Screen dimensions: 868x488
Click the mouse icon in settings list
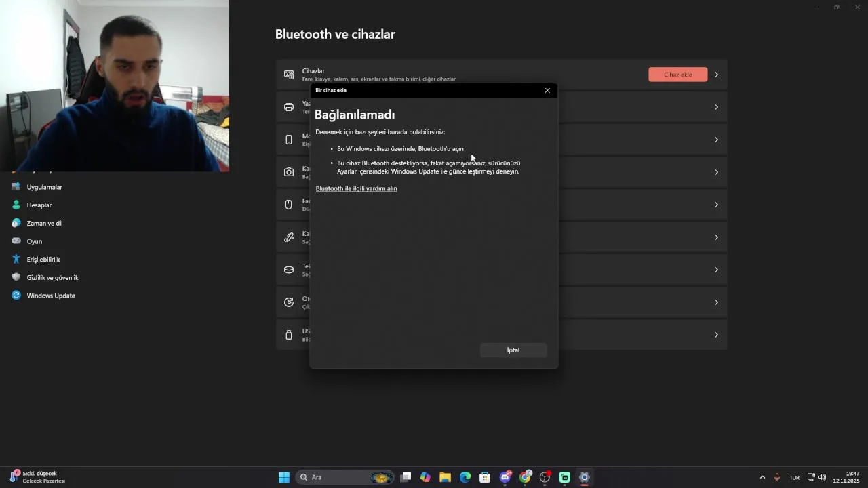pos(289,205)
